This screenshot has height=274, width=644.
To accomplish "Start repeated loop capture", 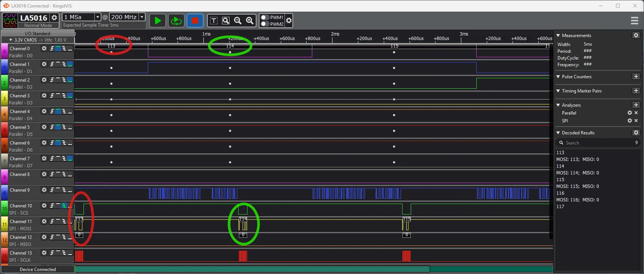I will (176, 21).
